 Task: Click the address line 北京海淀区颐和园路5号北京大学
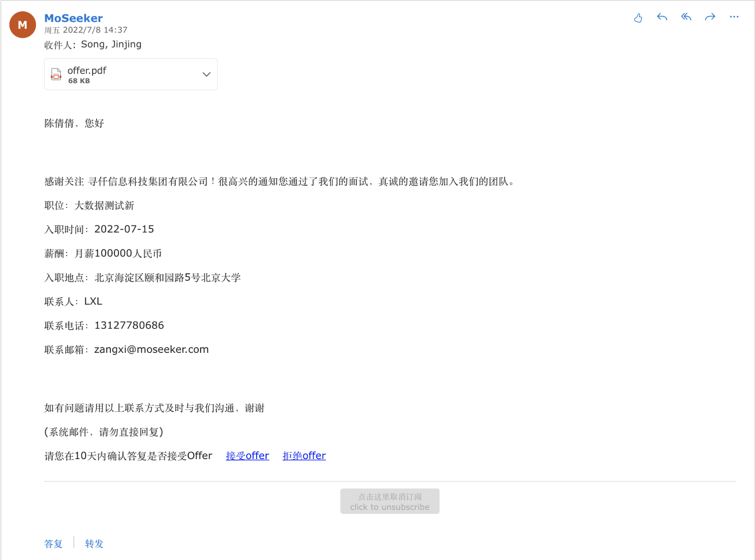click(168, 277)
